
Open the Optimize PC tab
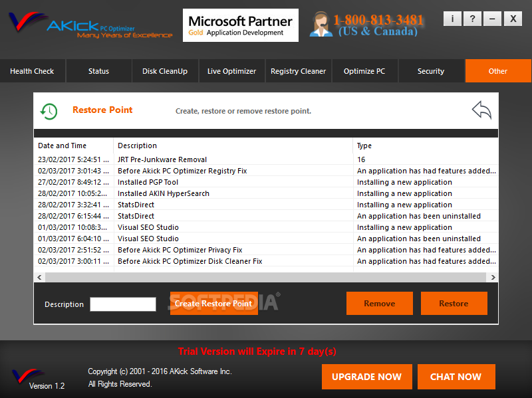click(364, 71)
